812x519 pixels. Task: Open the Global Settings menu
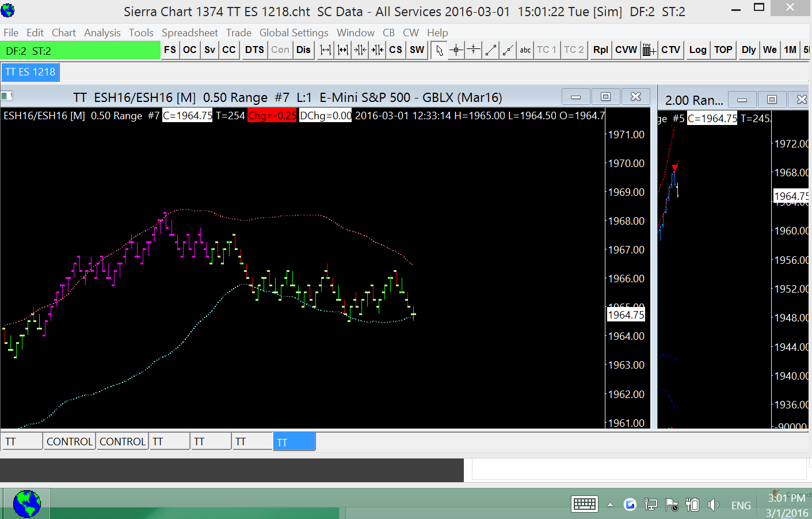point(294,33)
